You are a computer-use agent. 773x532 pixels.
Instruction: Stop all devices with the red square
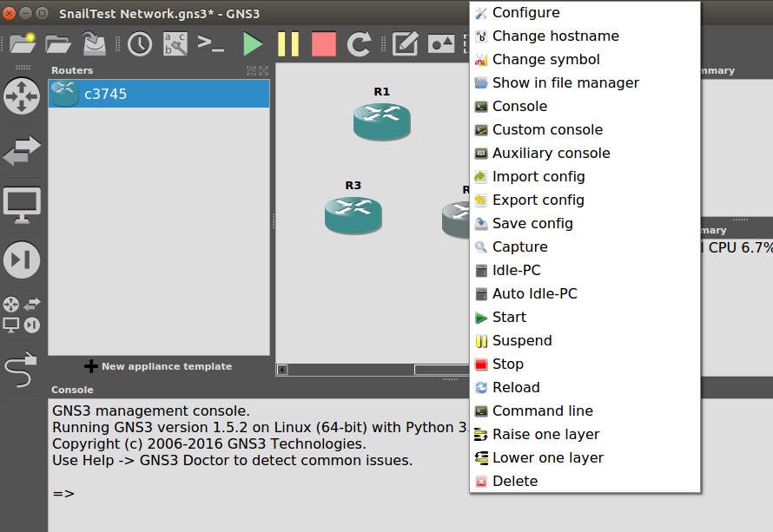(x=324, y=44)
